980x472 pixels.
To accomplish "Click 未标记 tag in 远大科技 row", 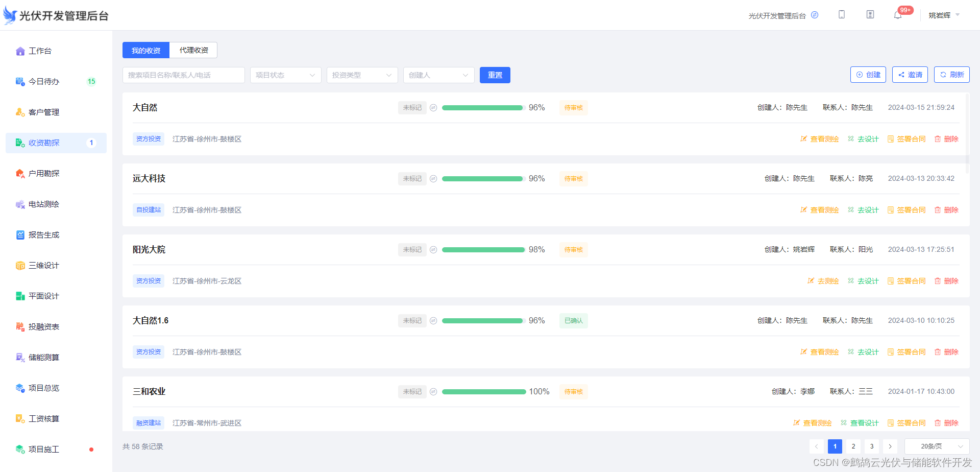I will tap(412, 179).
